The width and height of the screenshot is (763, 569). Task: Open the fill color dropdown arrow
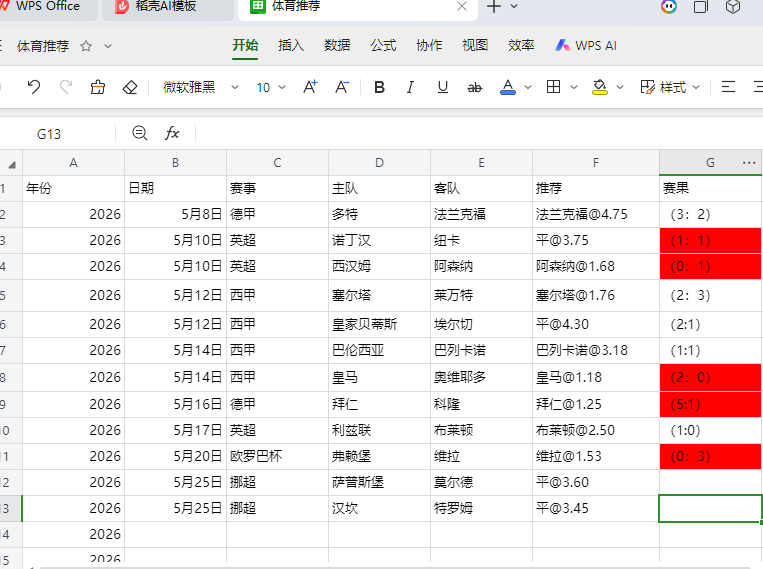coord(620,88)
